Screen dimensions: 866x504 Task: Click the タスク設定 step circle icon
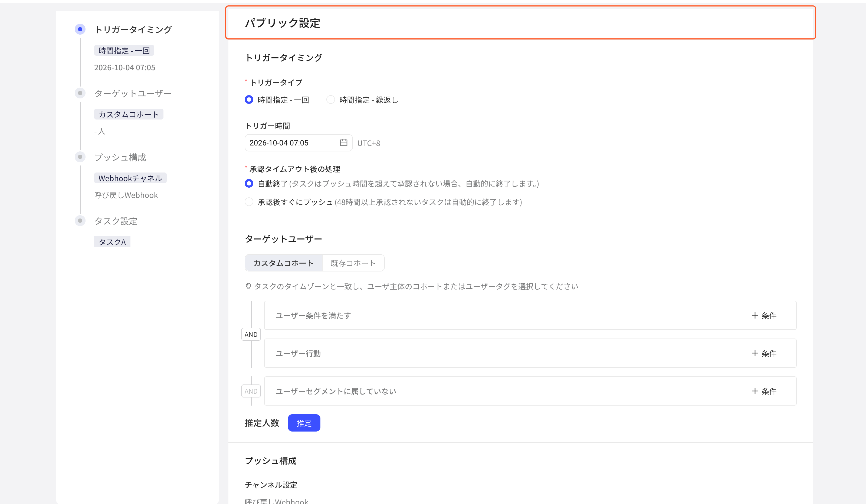pyautogui.click(x=80, y=221)
